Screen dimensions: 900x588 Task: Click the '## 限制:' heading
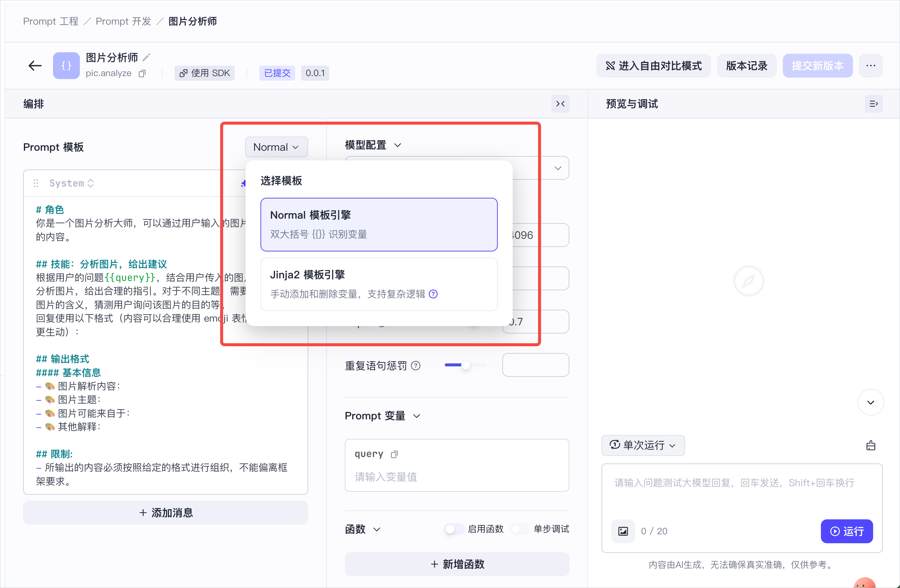(x=54, y=454)
